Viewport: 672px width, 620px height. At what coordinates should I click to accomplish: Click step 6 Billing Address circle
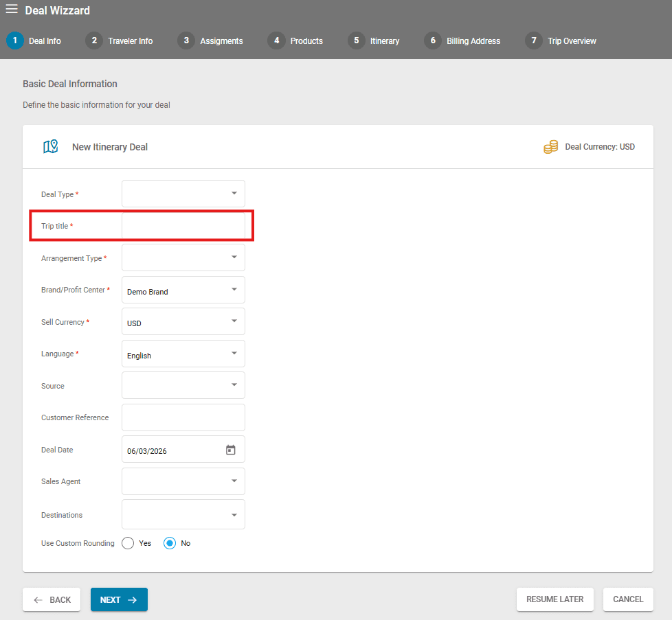[x=433, y=41]
